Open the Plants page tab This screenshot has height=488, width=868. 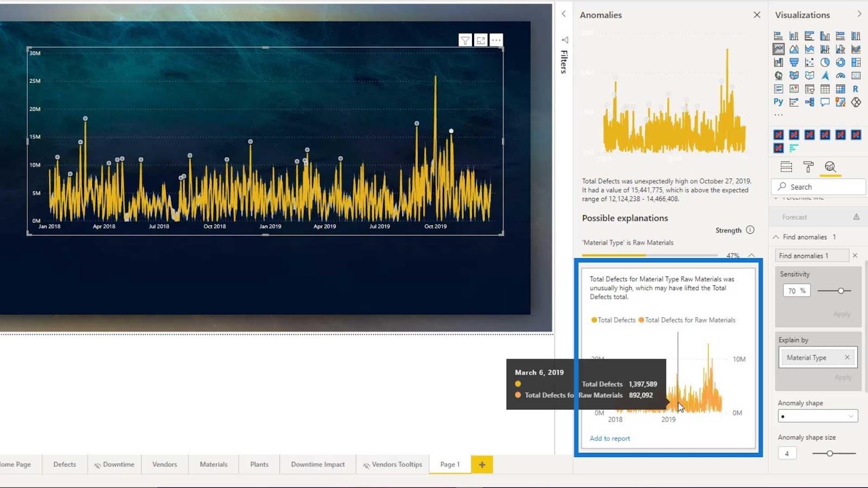click(x=259, y=464)
